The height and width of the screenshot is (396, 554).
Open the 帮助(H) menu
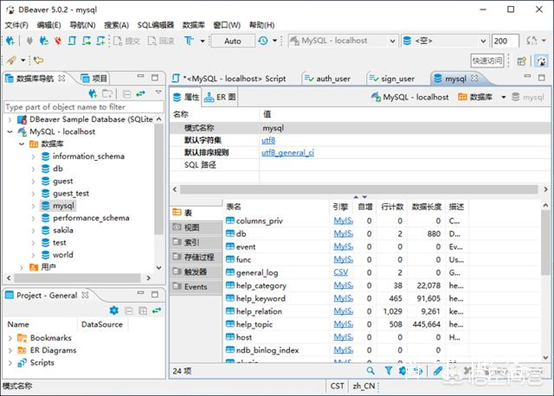coord(262,25)
